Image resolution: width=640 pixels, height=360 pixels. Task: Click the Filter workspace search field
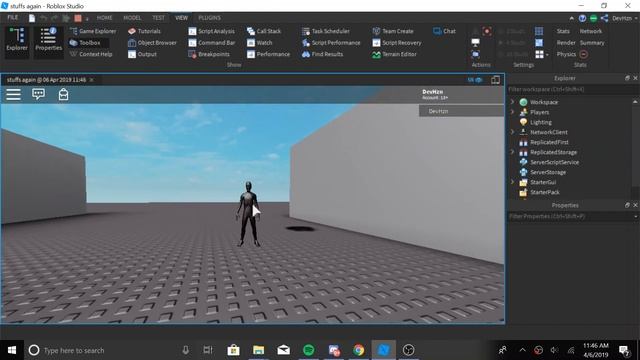pos(572,89)
